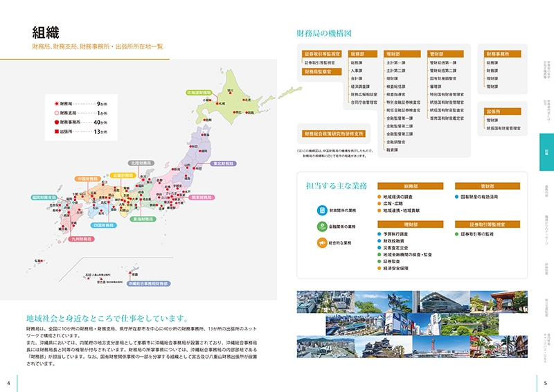Image resolution: width=554 pixels, height=392 pixels.
Task: Click 検査総括課 in the 理財部 list
Action: click(396, 87)
